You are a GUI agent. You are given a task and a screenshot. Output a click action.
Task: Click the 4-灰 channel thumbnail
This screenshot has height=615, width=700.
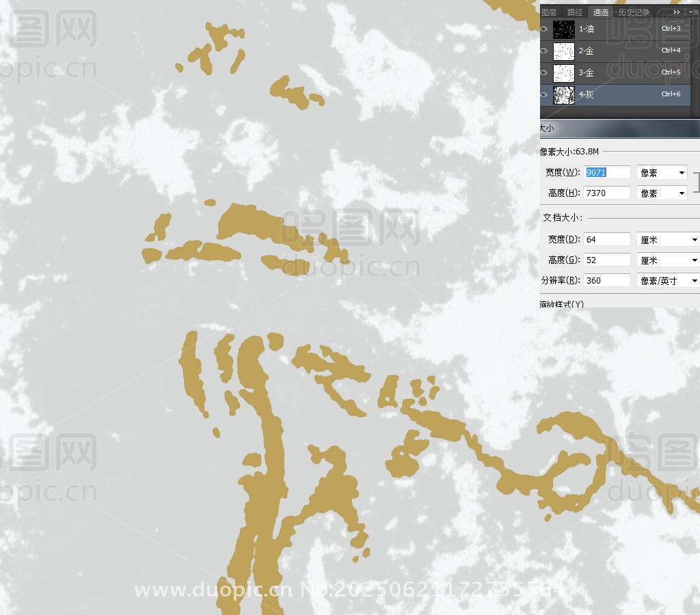pos(564,94)
